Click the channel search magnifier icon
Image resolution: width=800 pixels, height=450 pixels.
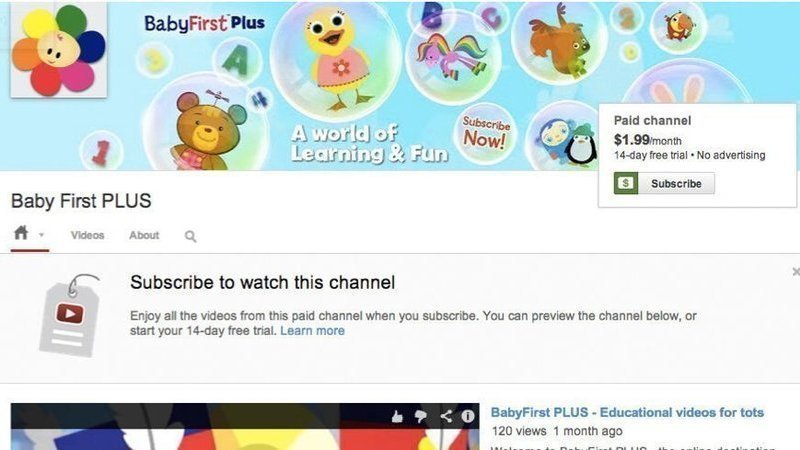click(190, 236)
